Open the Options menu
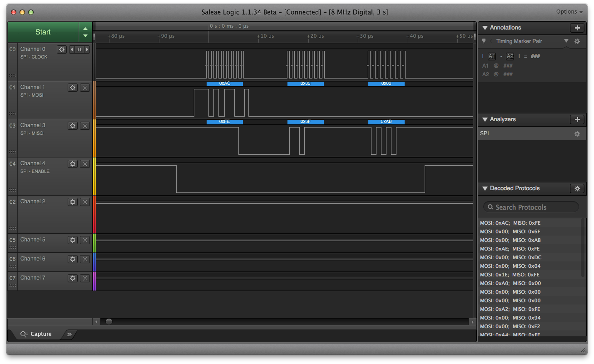Screen dimensions: 594x364 click(x=569, y=12)
